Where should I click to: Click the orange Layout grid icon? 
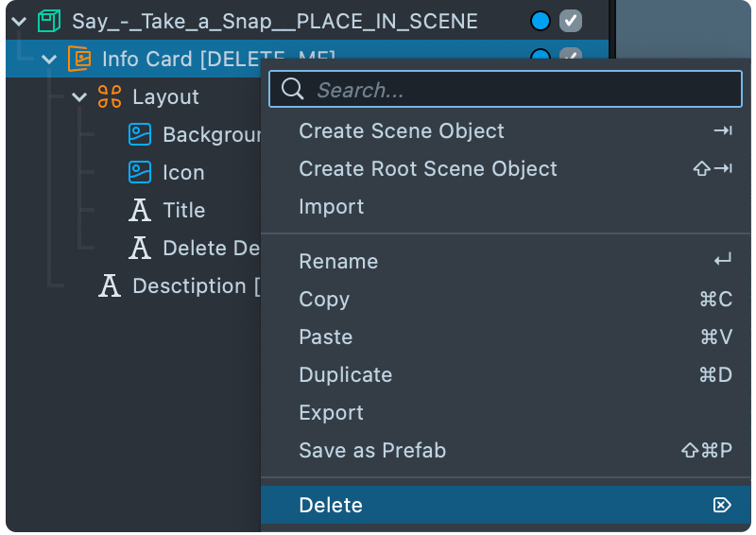pos(110,96)
